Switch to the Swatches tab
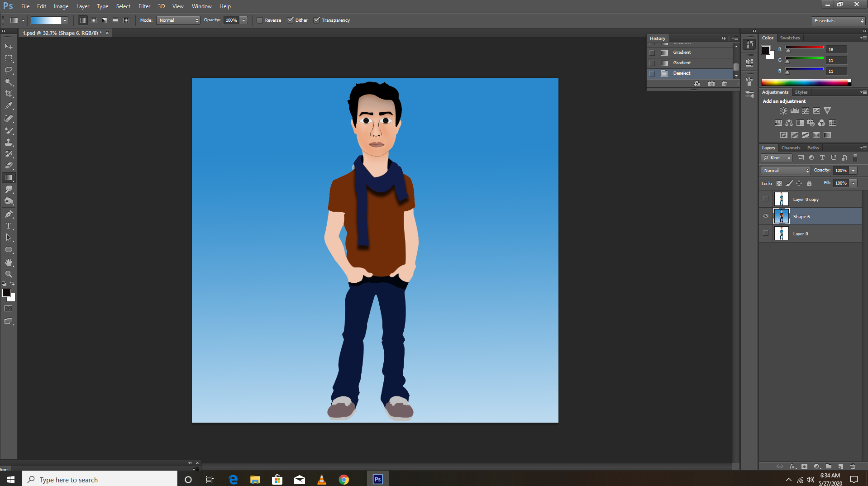Image resolution: width=868 pixels, height=486 pixels. click(790, 38)
